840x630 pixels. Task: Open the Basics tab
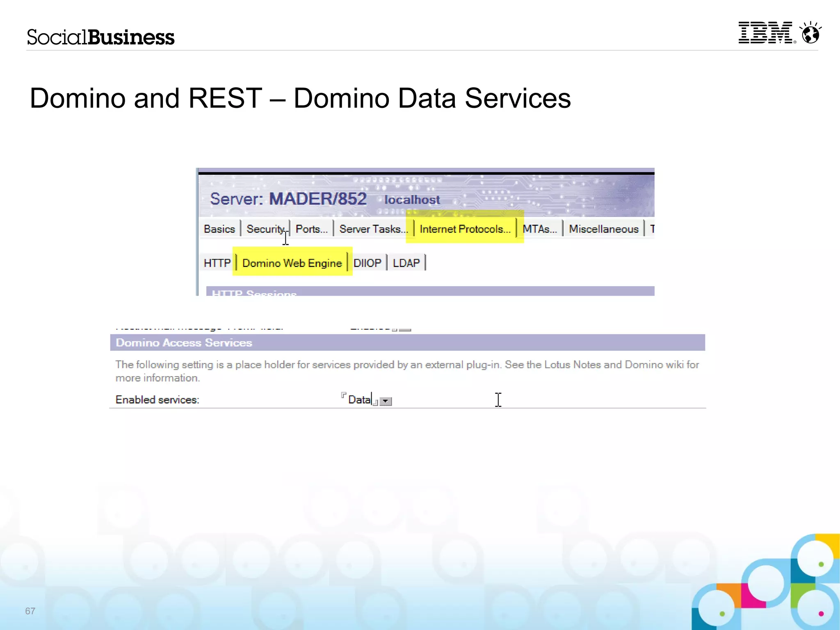pyautogui.click(x=219, y=229)
